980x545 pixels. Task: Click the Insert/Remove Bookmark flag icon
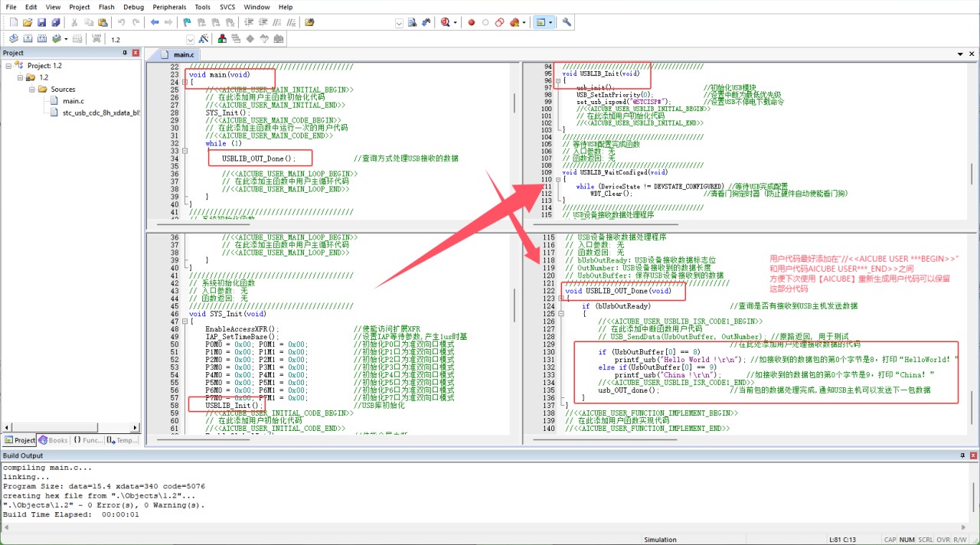(x=188, y=23)
